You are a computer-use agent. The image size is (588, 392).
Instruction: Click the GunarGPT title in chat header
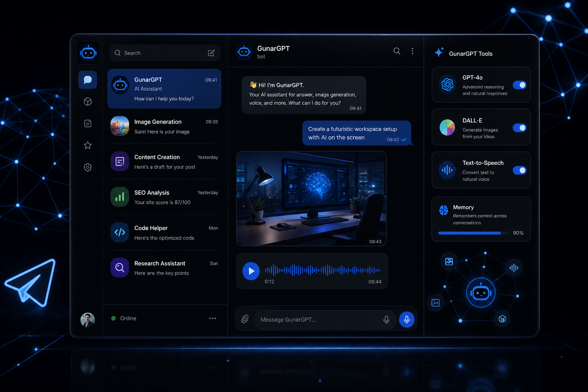click(273, 49)
